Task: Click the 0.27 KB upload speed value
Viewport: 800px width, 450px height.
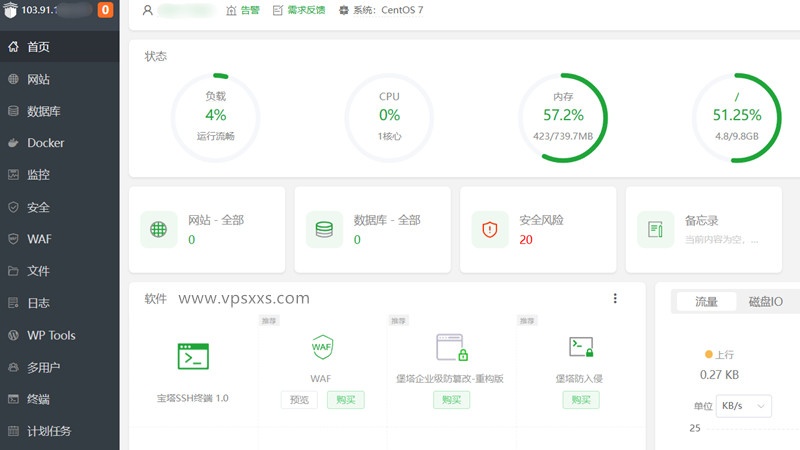Action: click(719, 375)
